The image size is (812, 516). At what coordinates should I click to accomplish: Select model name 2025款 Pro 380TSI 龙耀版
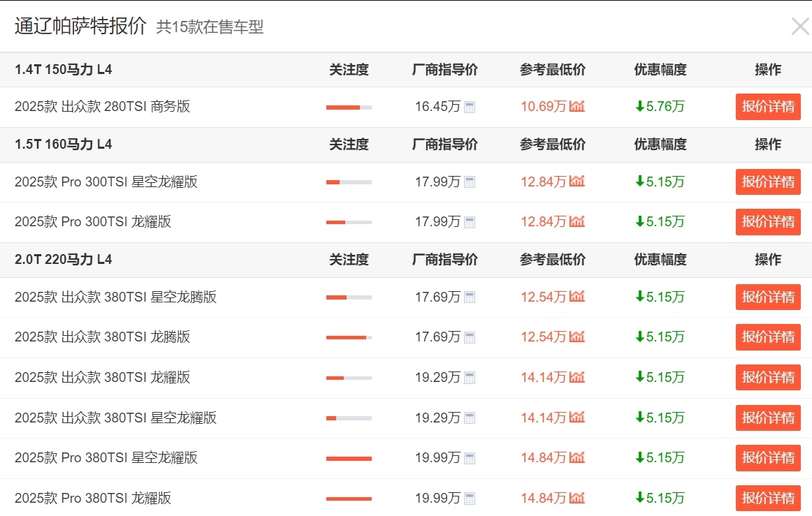tap(93, 498)
